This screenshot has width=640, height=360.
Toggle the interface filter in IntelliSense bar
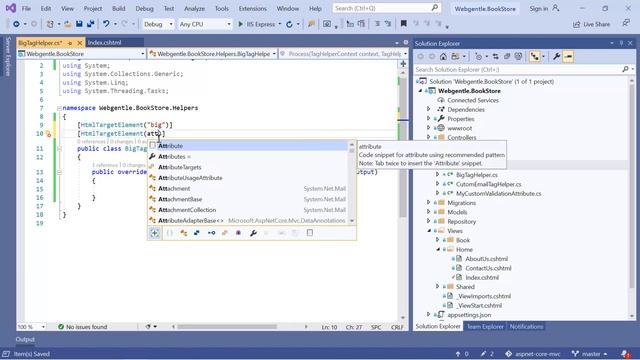[211, 233]
